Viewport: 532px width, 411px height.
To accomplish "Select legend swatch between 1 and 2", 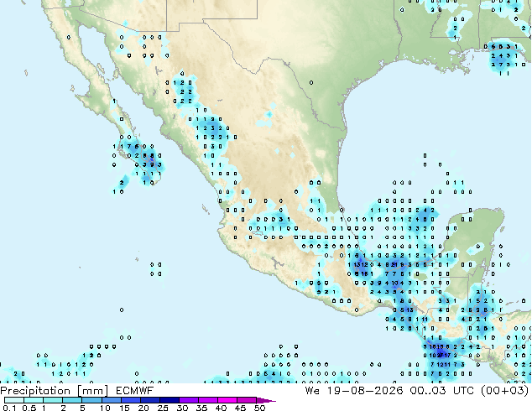I will (53, 400).
